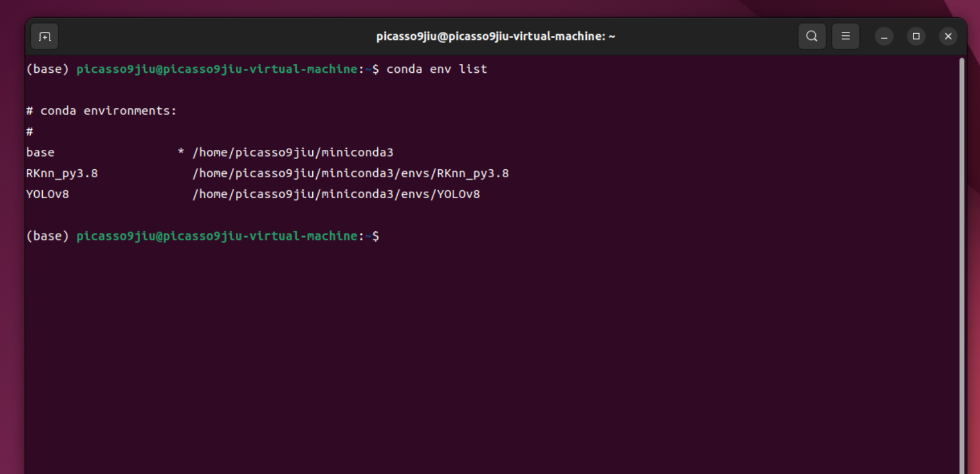Close the terminal window
The image size is (980, 474).
coord(948,36)
